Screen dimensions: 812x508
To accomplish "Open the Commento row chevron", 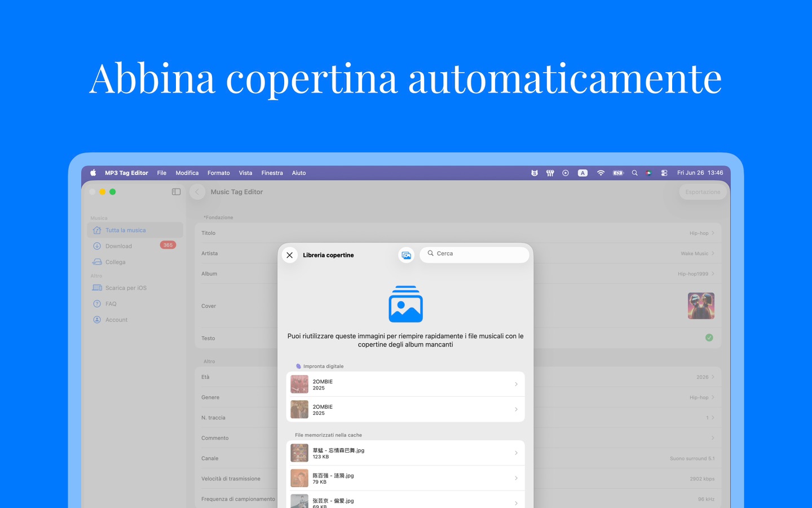I will pyautogui.click(x=713, y=438).
